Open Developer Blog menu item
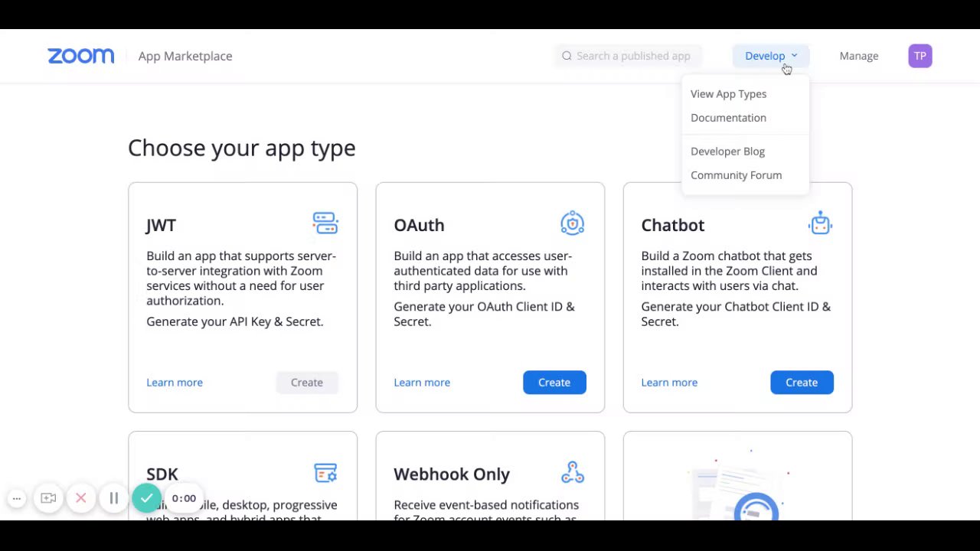The width and height of the screenshot is (980, 551). [727, 152]
